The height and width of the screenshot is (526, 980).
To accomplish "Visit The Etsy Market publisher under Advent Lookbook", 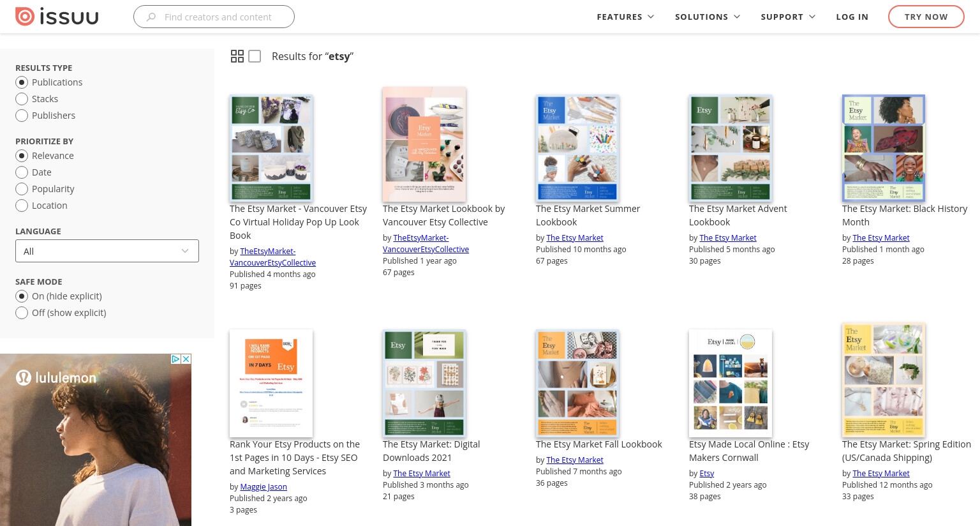I will [x=728, y=238].
